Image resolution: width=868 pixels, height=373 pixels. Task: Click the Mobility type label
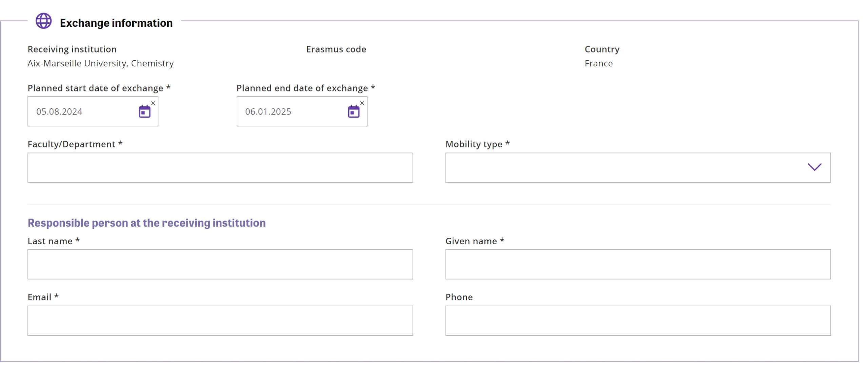(477, 144)
